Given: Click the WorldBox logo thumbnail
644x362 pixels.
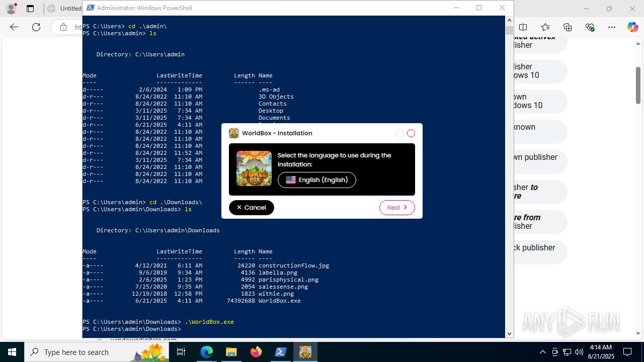Looking at the screenshot, I should [x=254, y=168].
